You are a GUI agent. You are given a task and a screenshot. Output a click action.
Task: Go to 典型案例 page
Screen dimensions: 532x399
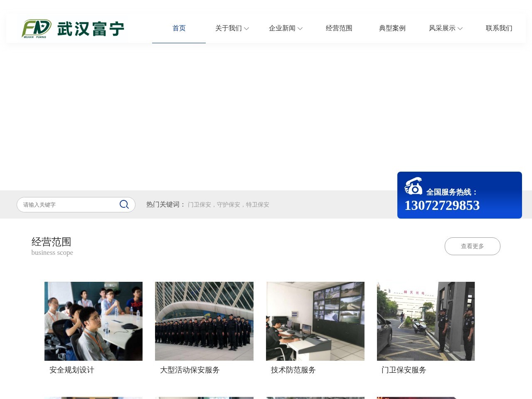[x=392, y=28]
